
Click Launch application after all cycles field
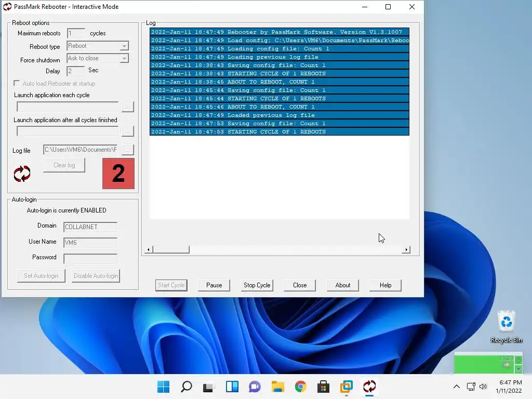[68, 131]
